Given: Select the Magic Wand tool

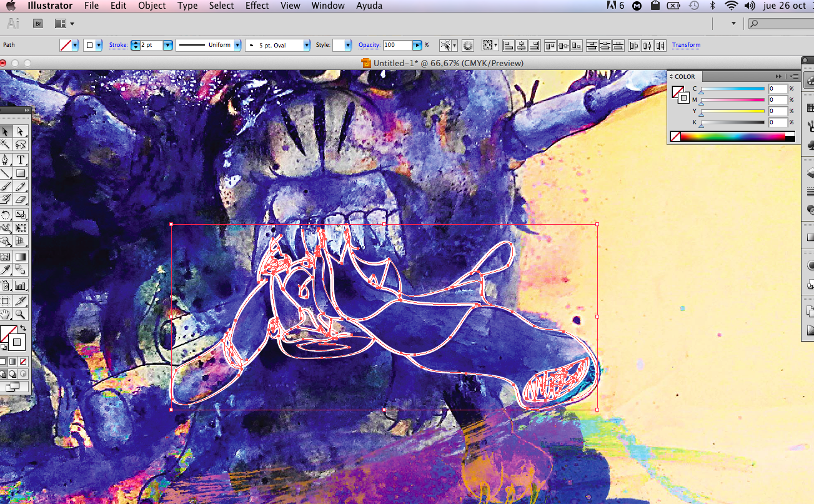Looking at the screenshot, I should [6, 145].
